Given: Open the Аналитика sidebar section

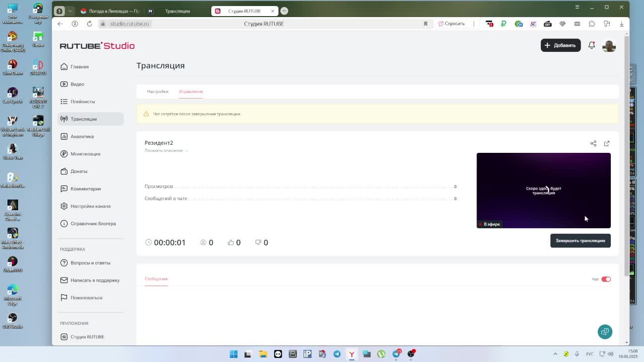Looking at the screenshot, I should (90, 136).
